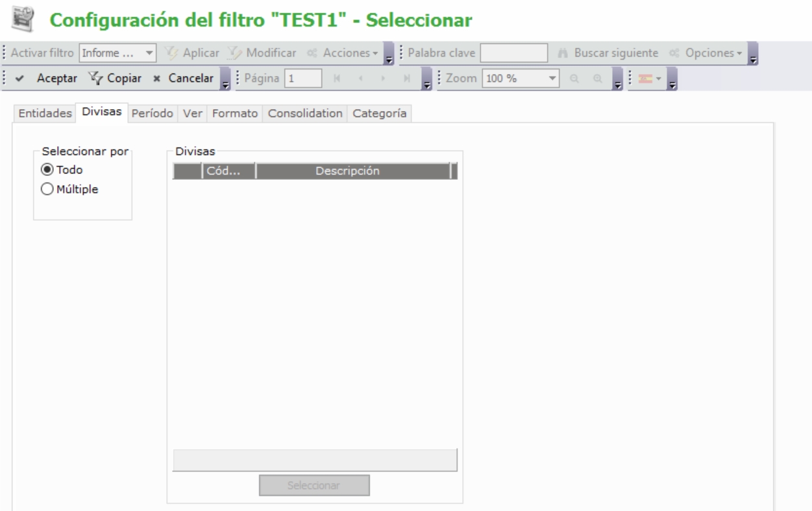Open the Activar filtro dropdown
The width and height of the screenshot is (812, 511).
click(x=149, y=53)
